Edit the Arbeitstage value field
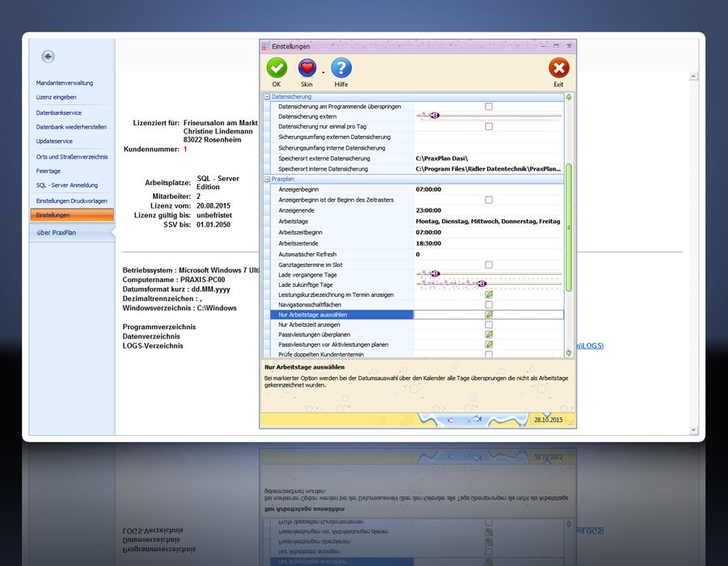728x566 pixels. (x=489, y=222)
